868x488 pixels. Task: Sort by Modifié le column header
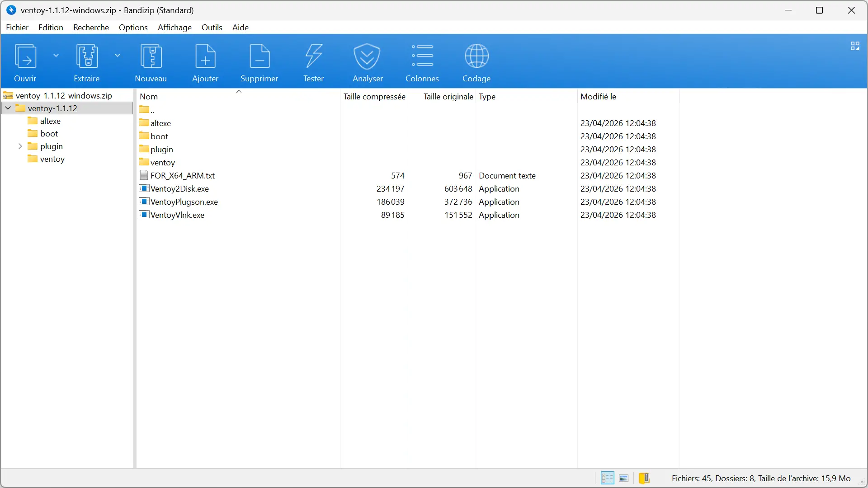[628, 96]
